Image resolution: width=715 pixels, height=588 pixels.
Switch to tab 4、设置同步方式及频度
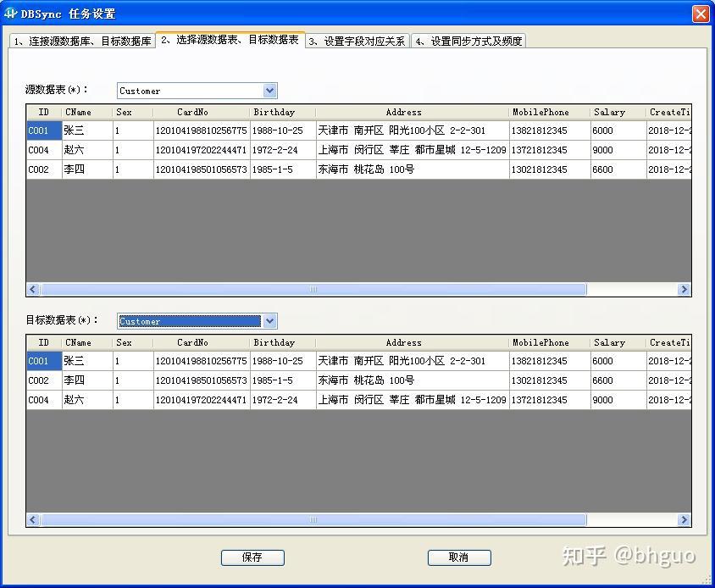tap(468, 40)
